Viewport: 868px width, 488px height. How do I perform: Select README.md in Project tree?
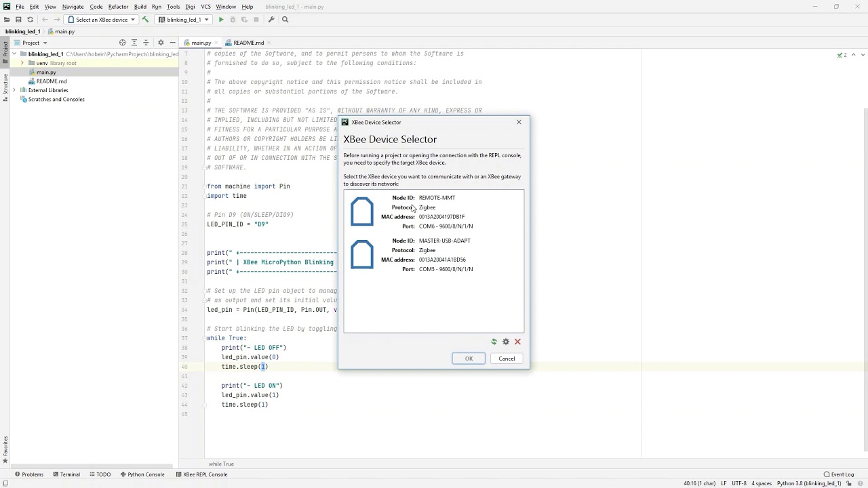tap(52, 81)
